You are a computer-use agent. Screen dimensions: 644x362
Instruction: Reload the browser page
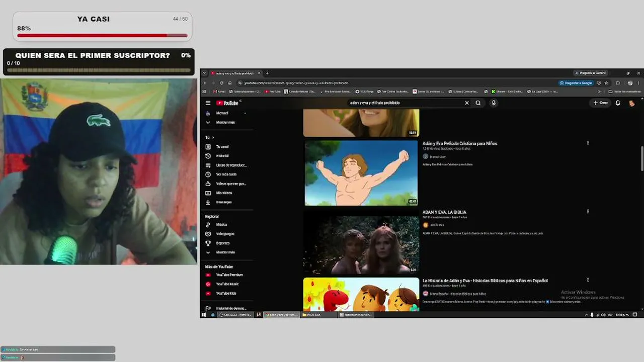tap(221, 83)
